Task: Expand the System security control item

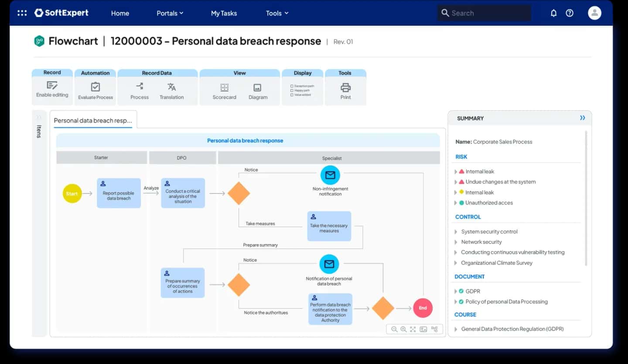Action: click(x=456, y=232)
